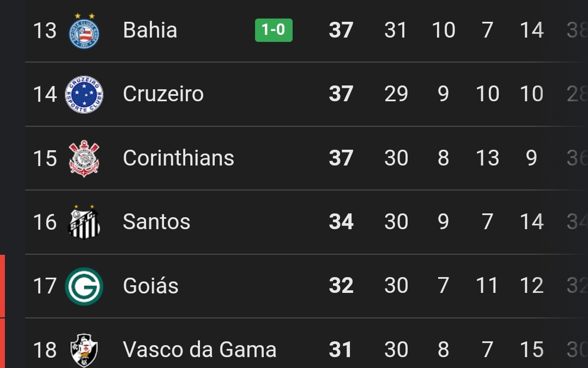Click position number 14 in standings
This screenshot has width=588, height=368.
point(45,95)
